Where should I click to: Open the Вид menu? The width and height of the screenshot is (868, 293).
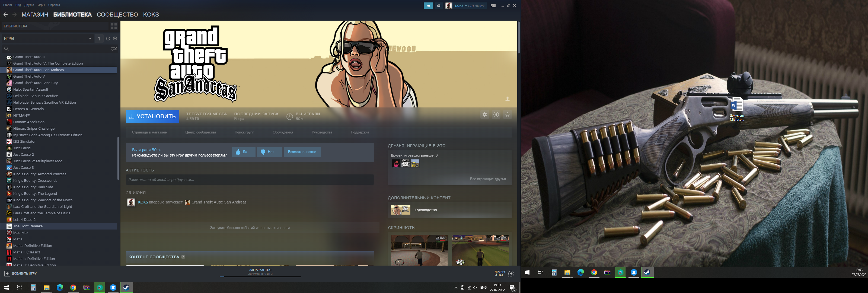point(18,5)
